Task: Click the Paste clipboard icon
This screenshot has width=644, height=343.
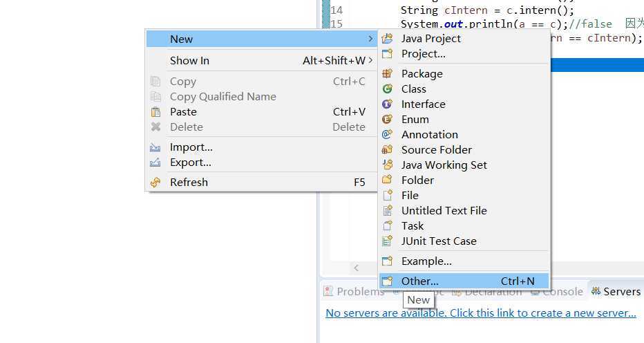Action: tap(155, 112)
